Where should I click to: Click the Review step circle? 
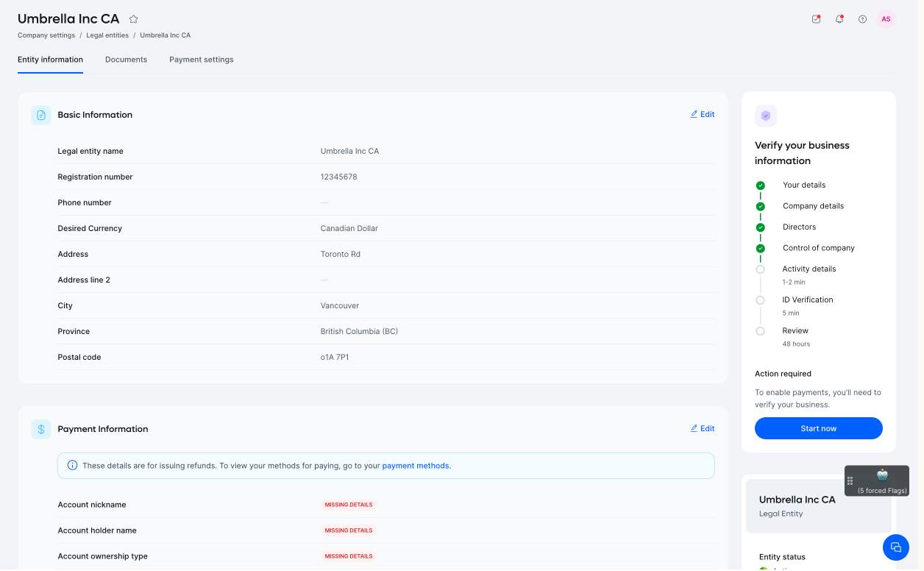760,331
